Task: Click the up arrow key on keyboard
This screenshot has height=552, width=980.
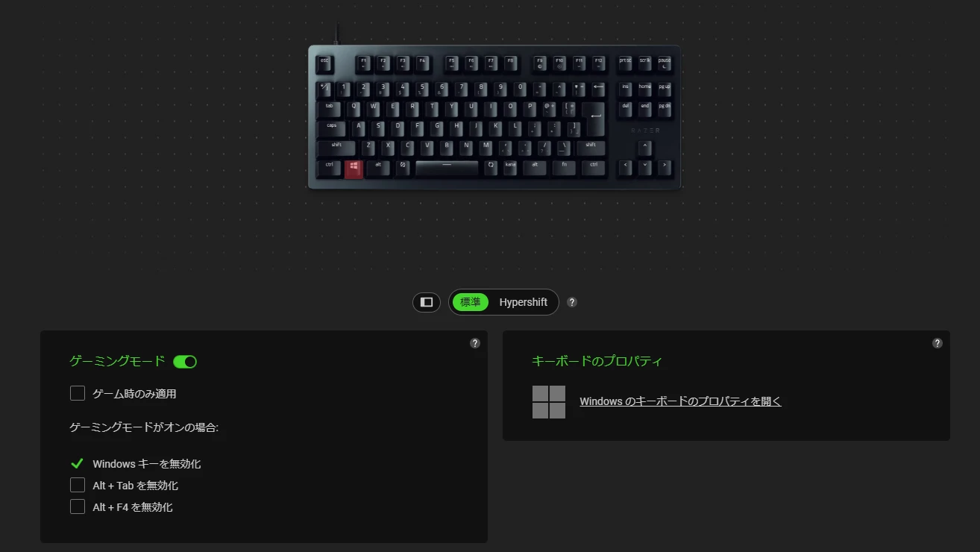Action: 644,148
